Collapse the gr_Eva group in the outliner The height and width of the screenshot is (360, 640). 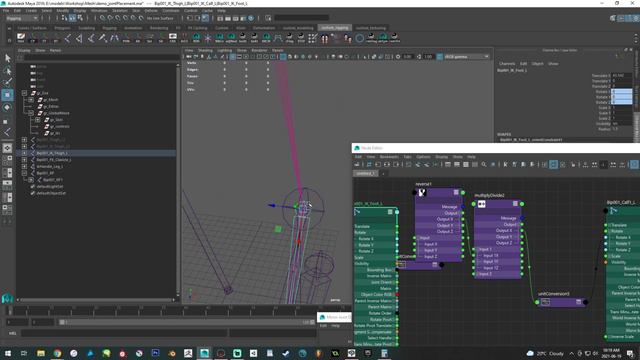pyautogui.click(x=24, y=93)
